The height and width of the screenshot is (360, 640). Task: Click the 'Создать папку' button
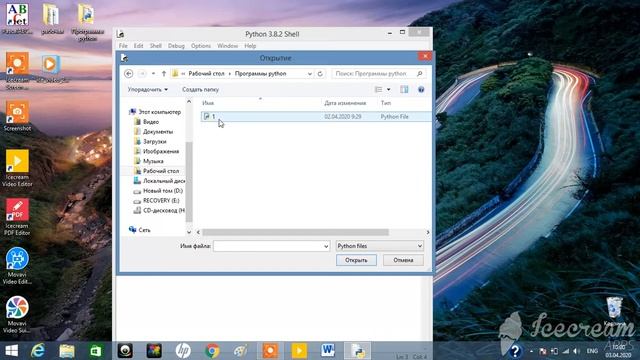click(200, 89)
